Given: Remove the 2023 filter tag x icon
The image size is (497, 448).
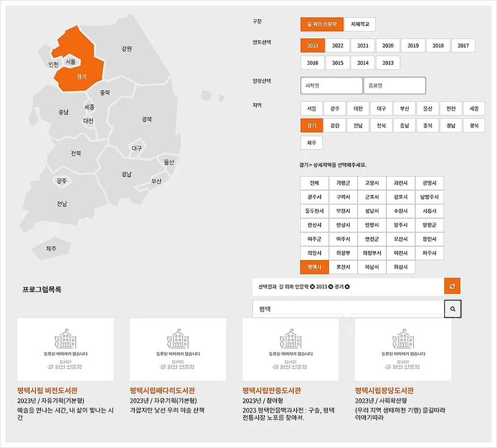Looking at the screenshot, I should point(330,286).
